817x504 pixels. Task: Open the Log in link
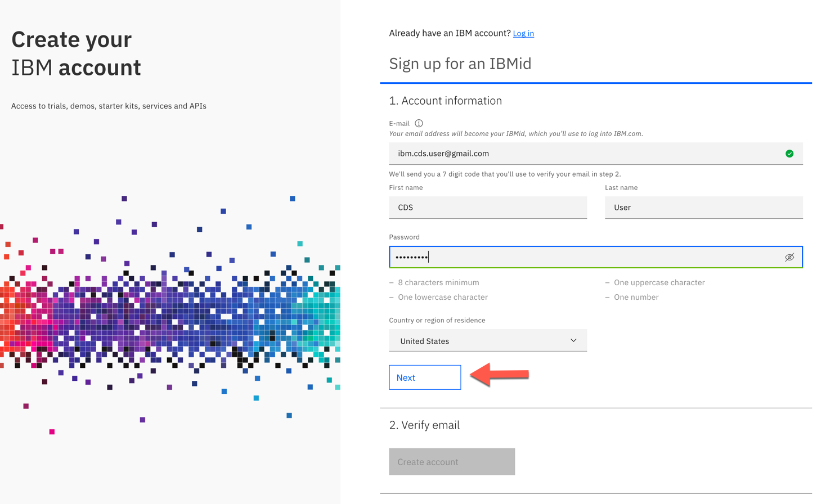point(523,33)
